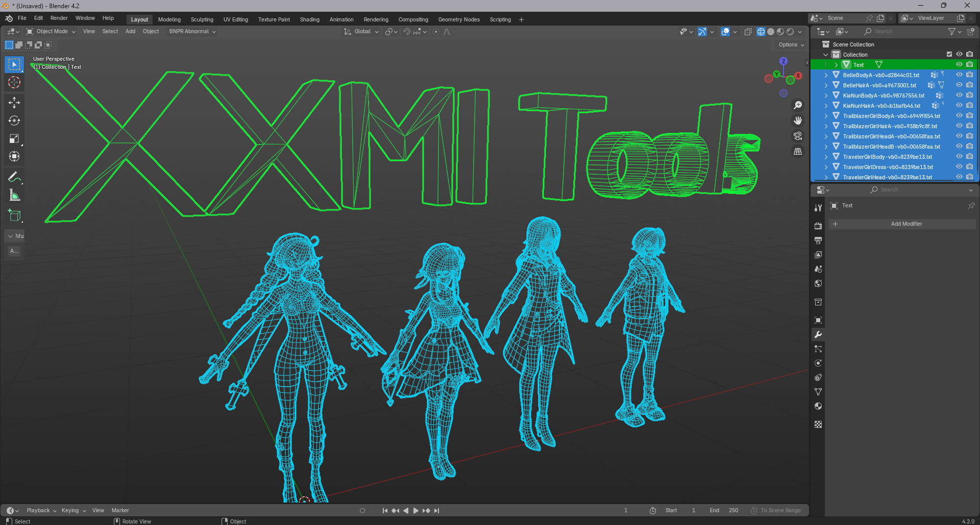Select the Move tool in the viewport toolbar

14,103
